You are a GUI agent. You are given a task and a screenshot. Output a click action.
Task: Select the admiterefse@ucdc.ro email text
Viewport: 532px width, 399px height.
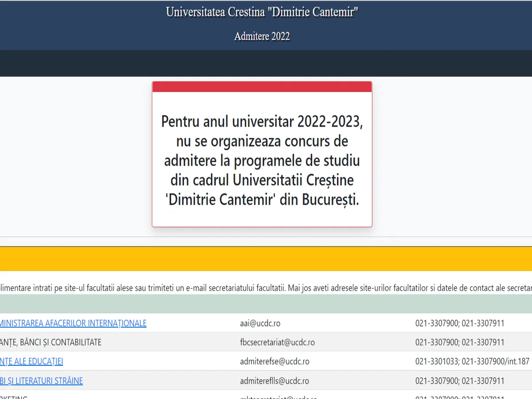click(274, 361)
